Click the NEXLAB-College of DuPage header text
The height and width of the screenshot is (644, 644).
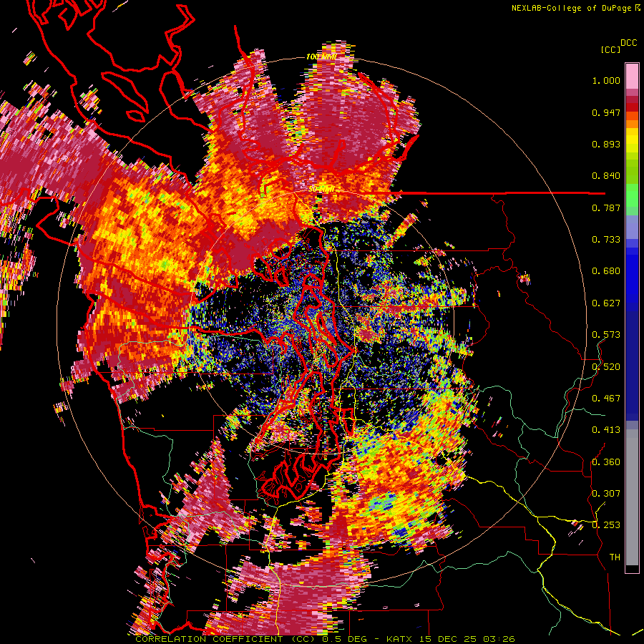click(571, 8)
